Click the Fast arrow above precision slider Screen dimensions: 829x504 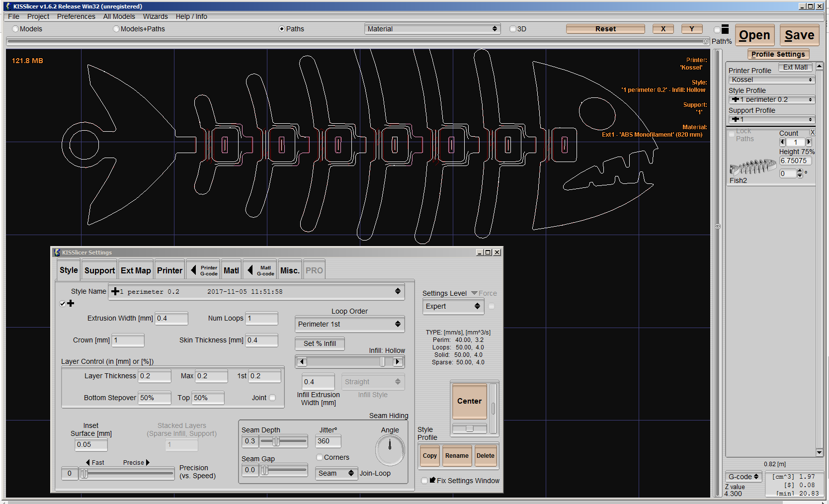pyautogui.click(x=88, y=462)
